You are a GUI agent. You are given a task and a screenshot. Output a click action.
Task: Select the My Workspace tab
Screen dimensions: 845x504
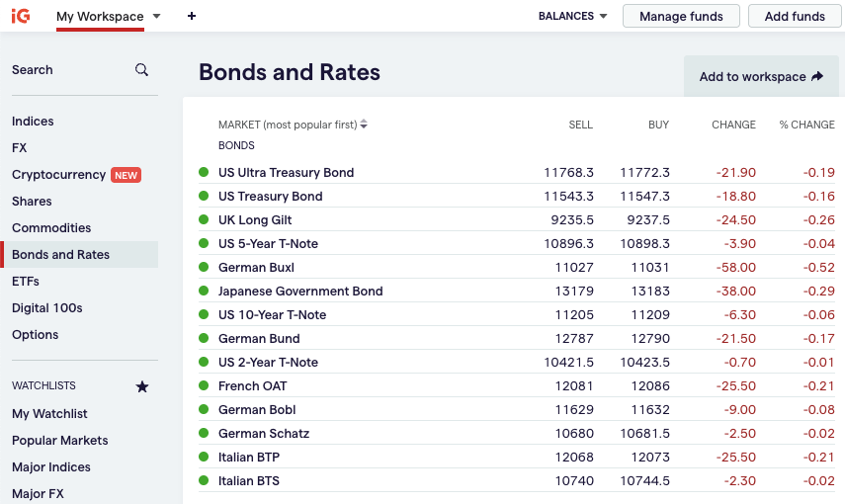[x=100, y=16]
